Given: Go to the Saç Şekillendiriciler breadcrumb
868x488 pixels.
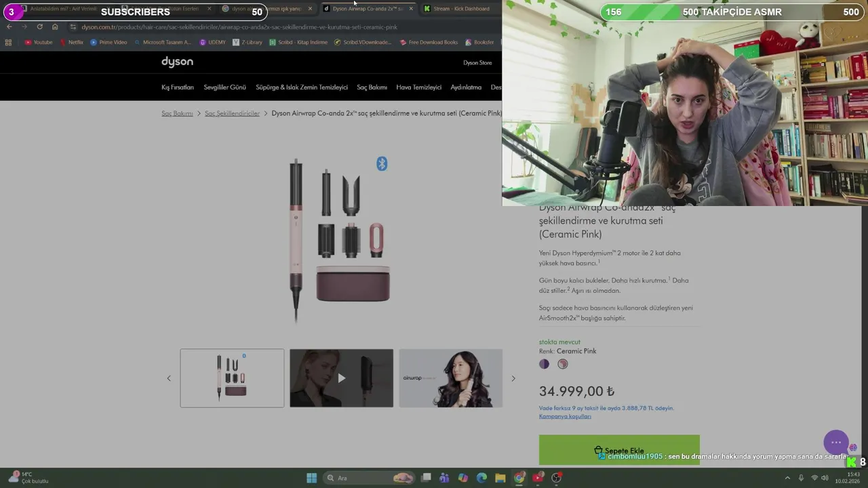Looking at the screenshot, I should [x=232, y=113].
